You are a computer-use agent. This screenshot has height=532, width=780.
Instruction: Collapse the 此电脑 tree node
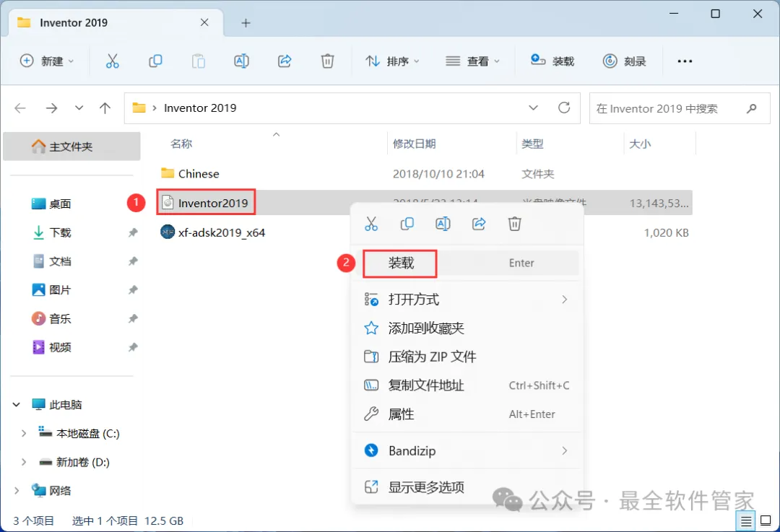(17, 405)
